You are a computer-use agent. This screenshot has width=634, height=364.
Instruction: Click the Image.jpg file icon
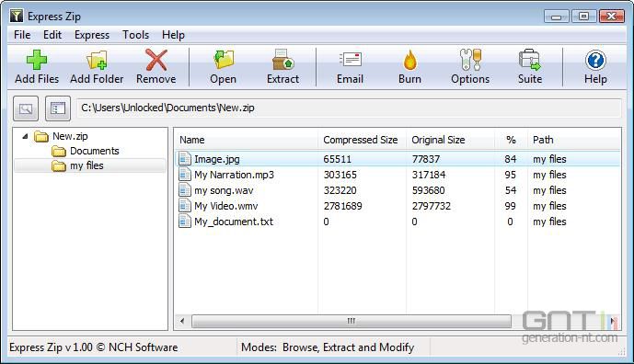point(185,159)
